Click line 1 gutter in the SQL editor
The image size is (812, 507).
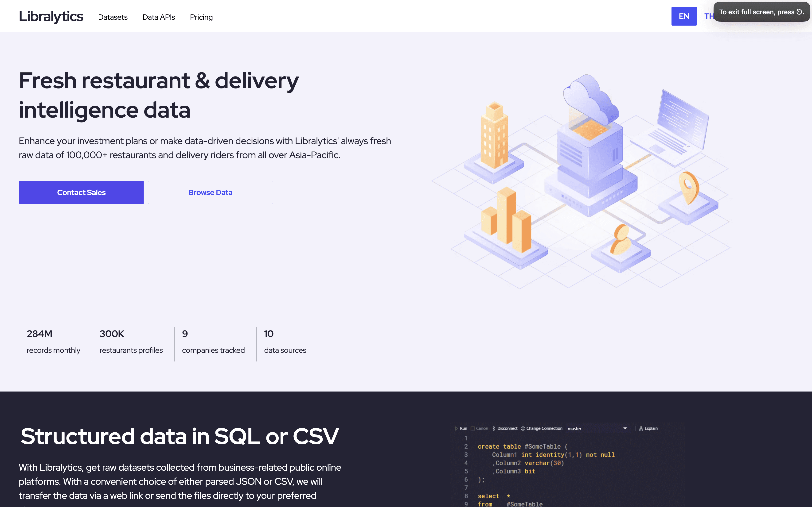click(x=466, y=438)
